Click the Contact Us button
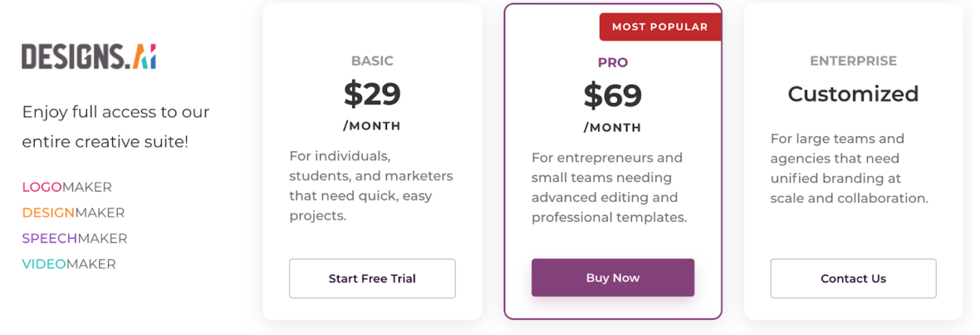The image size is (980, 335). coord(853,278)
